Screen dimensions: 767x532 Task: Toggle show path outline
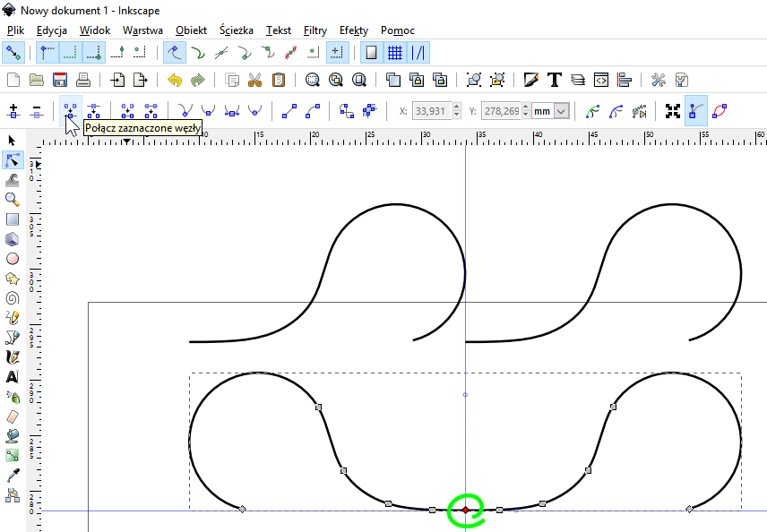[x=720, y=111]
